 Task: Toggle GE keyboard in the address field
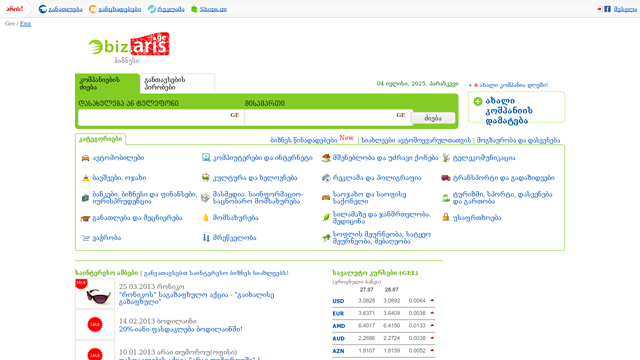click(x=401, y=115)
